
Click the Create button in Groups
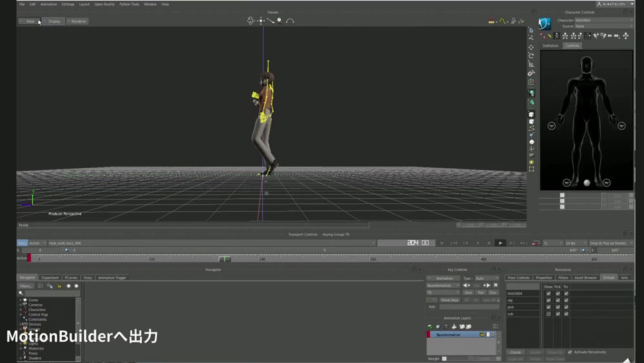tap(515, 352)
